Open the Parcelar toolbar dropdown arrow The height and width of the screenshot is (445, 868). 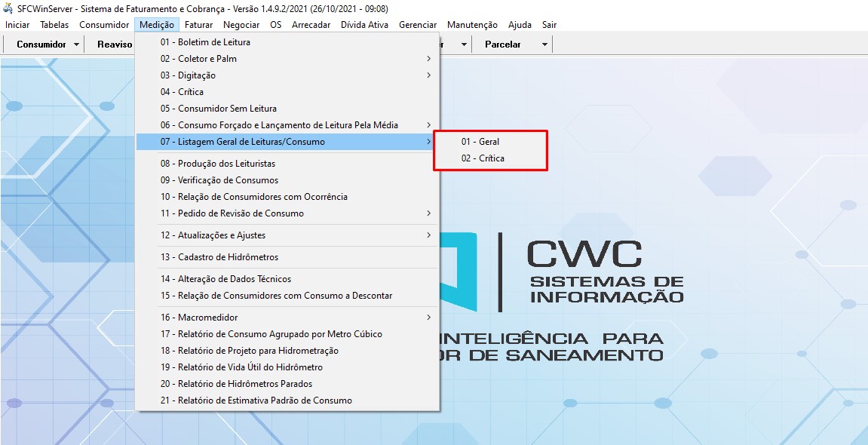544,44
